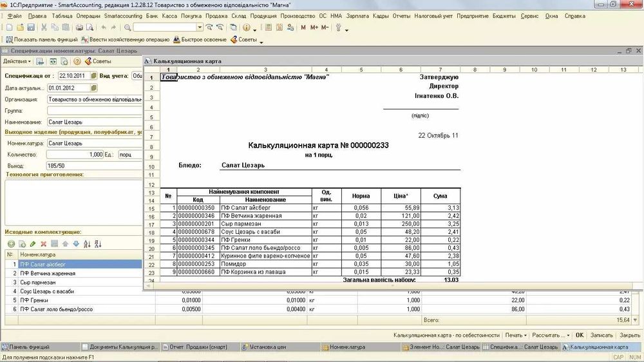This screenshot has height=362, width=644.
Task: Open the Отчеты menu
Action: click(401, 15)
